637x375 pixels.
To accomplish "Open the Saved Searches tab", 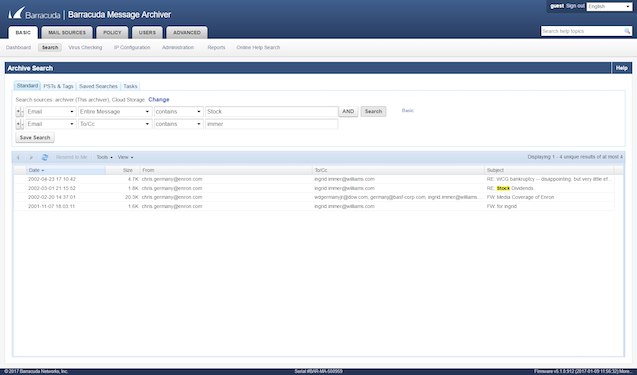I will 98,86.
